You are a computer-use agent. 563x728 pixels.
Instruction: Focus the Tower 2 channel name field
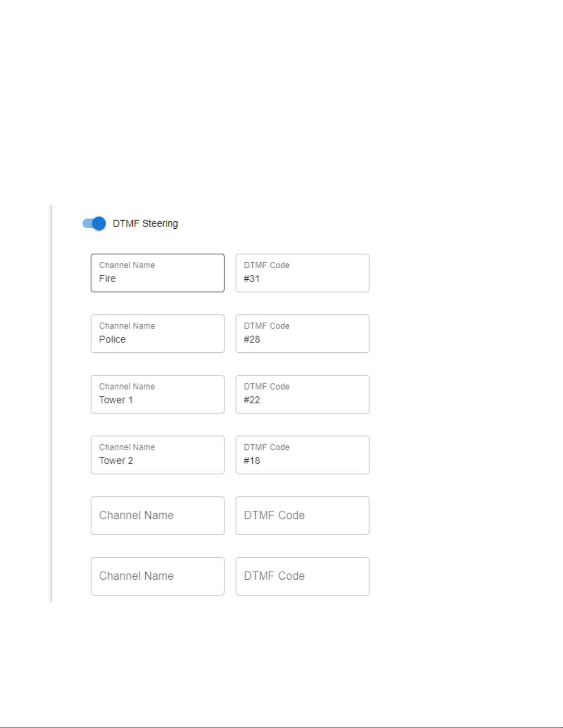point(158,455)
